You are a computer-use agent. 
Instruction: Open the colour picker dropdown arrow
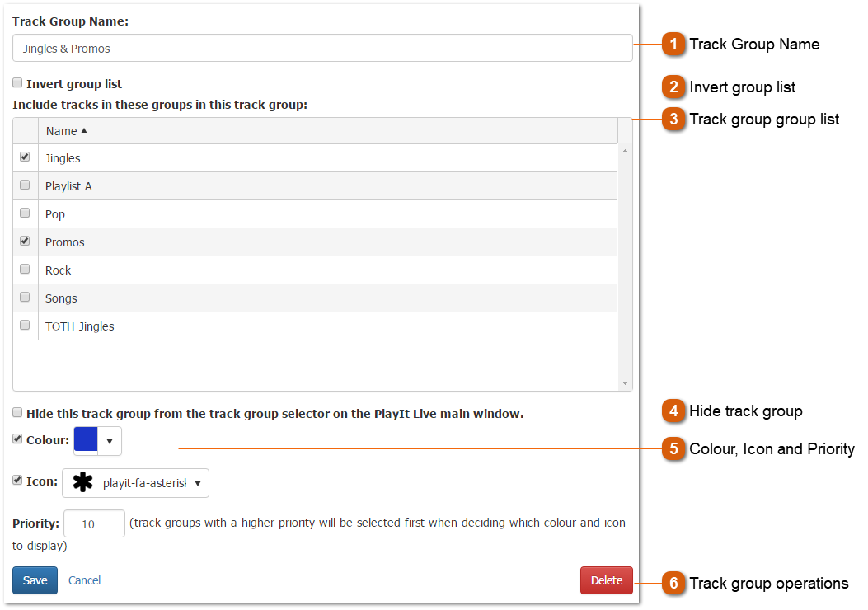tap(110, 440)
